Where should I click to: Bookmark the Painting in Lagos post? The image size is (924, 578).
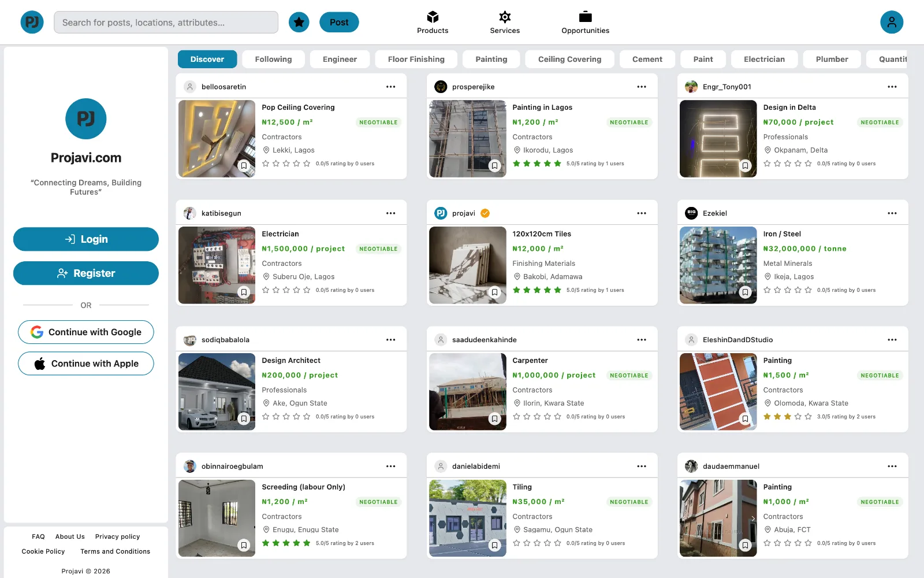coord(494,166)
